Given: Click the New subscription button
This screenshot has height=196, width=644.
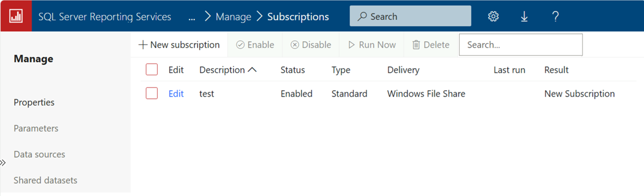Looking at the screenshot, I should point(179,45).
